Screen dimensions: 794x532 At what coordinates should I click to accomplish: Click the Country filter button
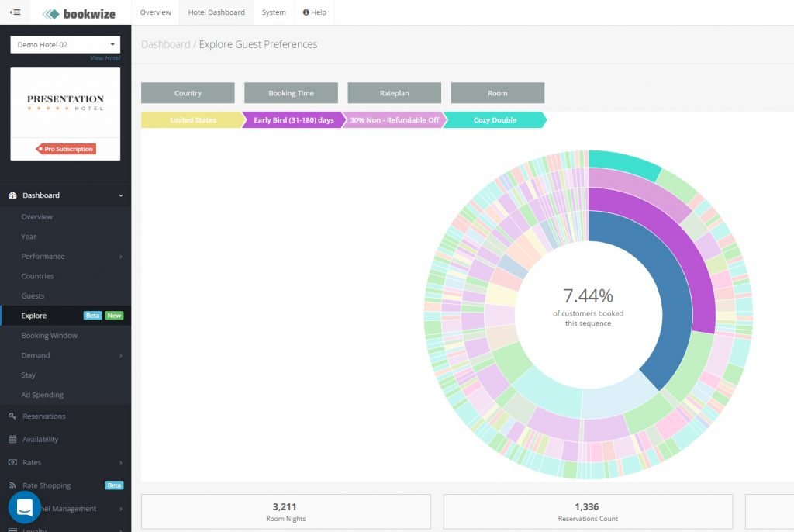click(187, 92)
